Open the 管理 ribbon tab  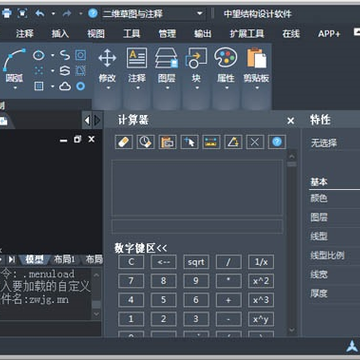[167, 34]
